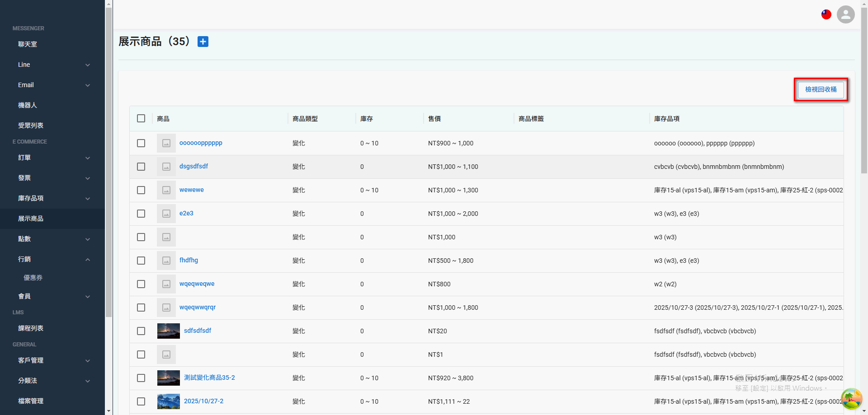868x415 pixels.
Task: Collapse the 行銷 sidebar section
Action: tap(52, 259)
